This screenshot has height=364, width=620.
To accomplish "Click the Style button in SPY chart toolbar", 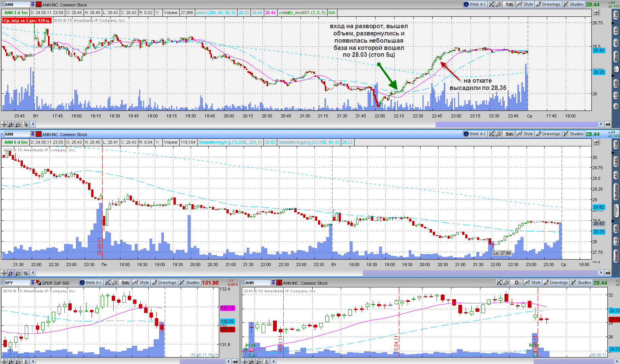I will click(141, 283).
